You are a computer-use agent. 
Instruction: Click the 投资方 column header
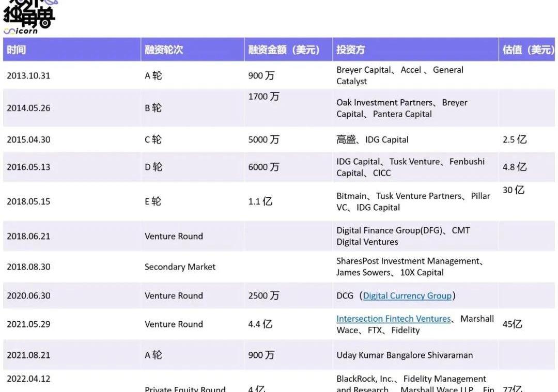point(351,50)
